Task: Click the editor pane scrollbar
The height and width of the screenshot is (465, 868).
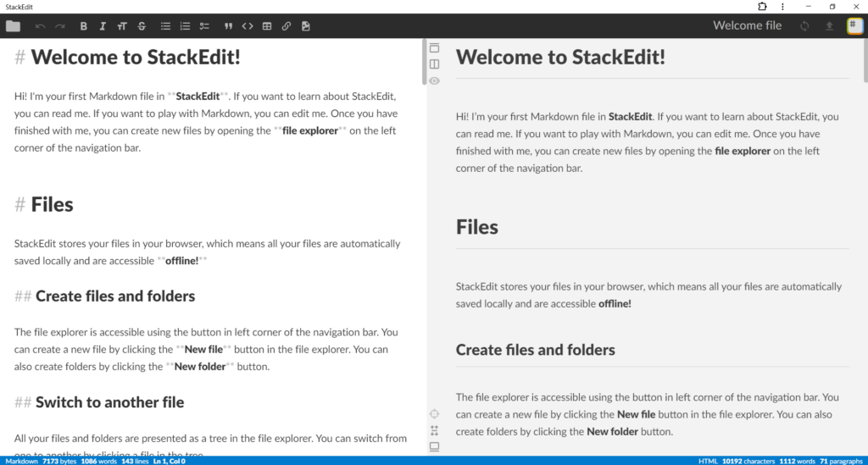Action: coord(424,62)
